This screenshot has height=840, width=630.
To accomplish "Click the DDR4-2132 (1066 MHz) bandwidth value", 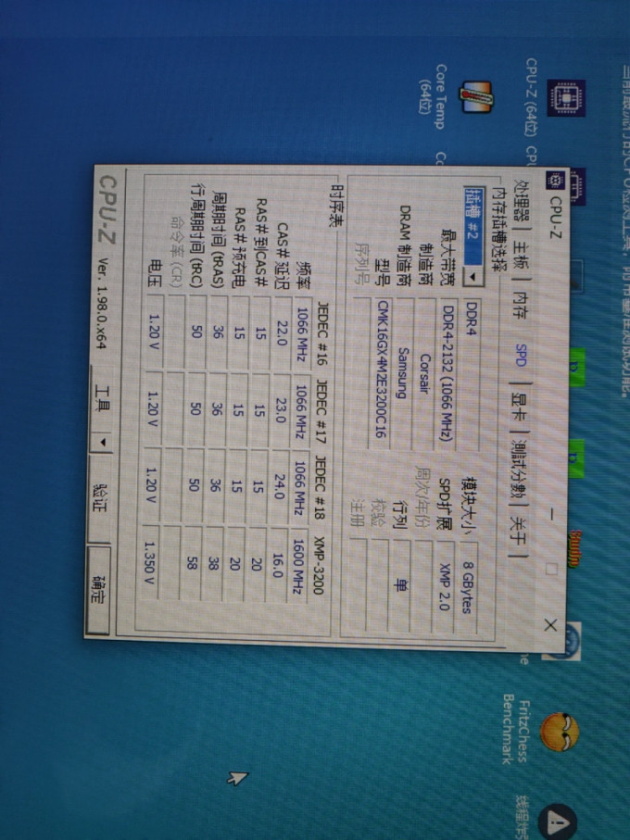I will click(447, 373).
